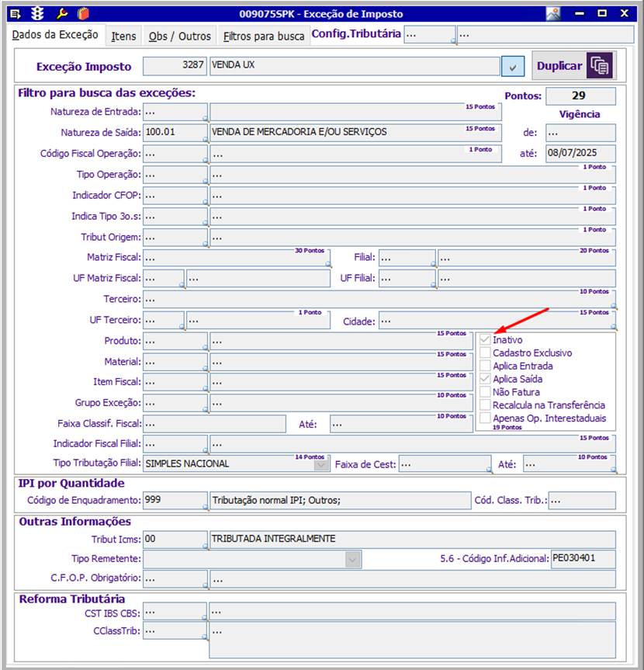Viewport: 644px width, 670px height.
Task: Open the Itens tab
Action: coord(123,36)
